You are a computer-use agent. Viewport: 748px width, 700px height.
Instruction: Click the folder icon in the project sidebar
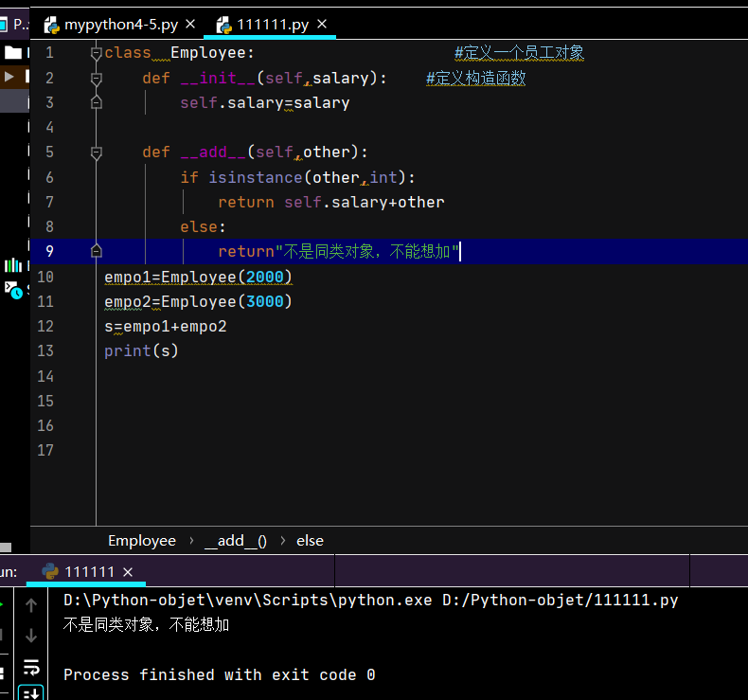(13, 52)
